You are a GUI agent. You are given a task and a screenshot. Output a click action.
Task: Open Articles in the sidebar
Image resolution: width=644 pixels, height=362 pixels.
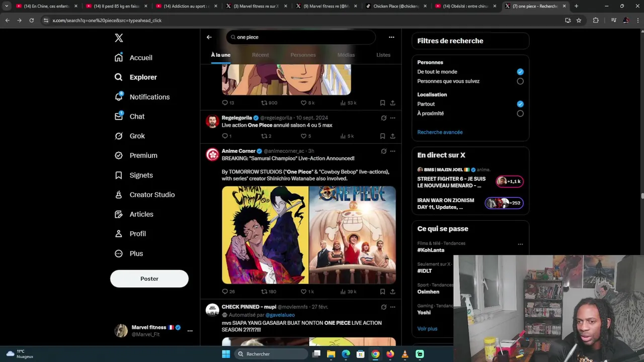point(134,214)
